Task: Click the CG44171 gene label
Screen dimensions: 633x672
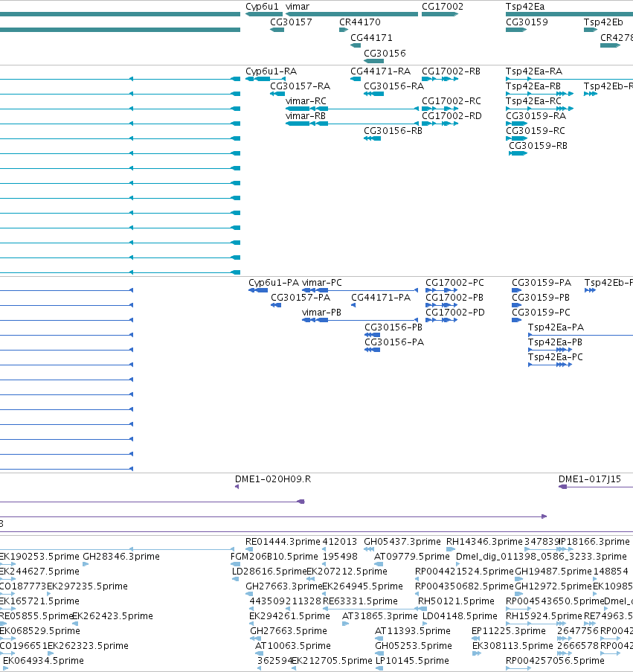Action: 371,38
